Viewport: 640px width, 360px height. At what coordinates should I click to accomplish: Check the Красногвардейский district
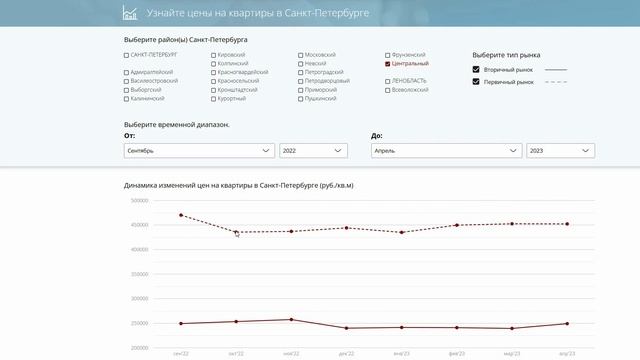tap(213, 73)
